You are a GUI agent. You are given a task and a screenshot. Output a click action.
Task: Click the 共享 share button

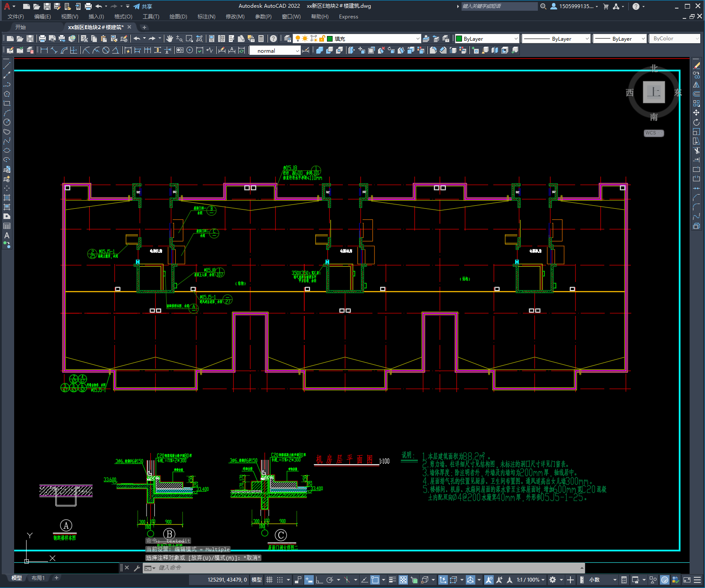[143, 6]
